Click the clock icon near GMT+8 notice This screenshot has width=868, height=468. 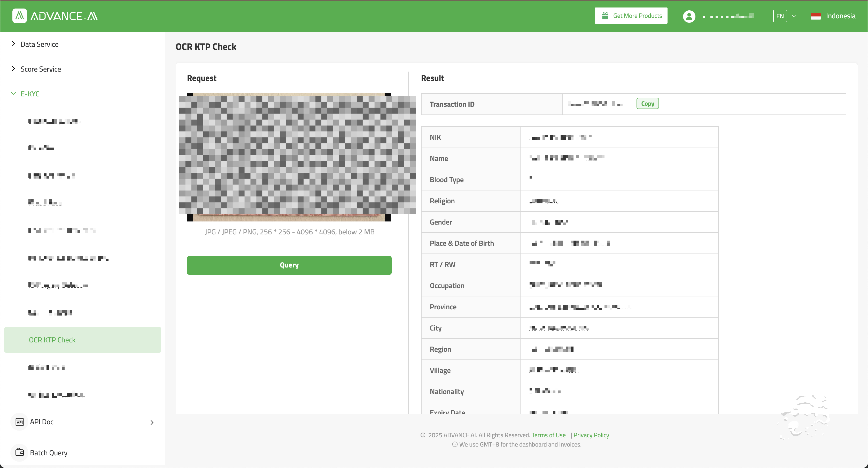[x=455, y=444]
